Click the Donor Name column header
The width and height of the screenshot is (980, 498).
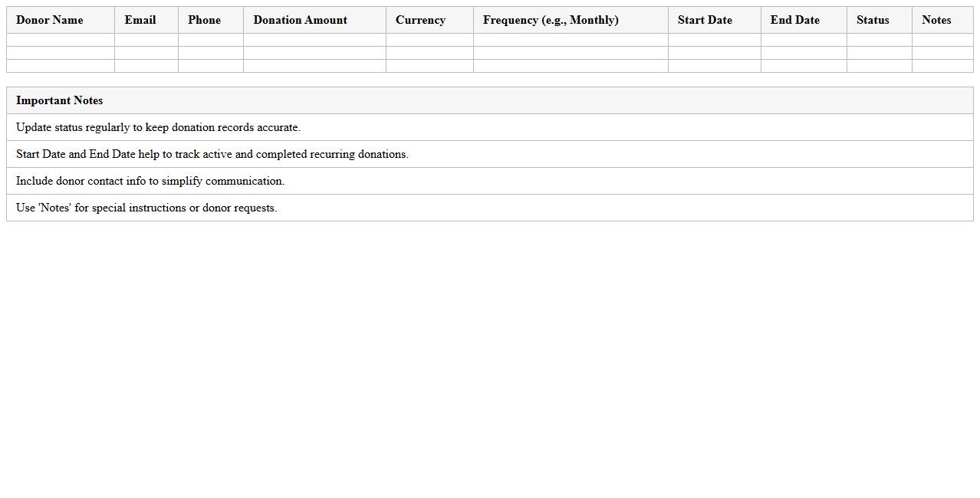pos(50,20)
